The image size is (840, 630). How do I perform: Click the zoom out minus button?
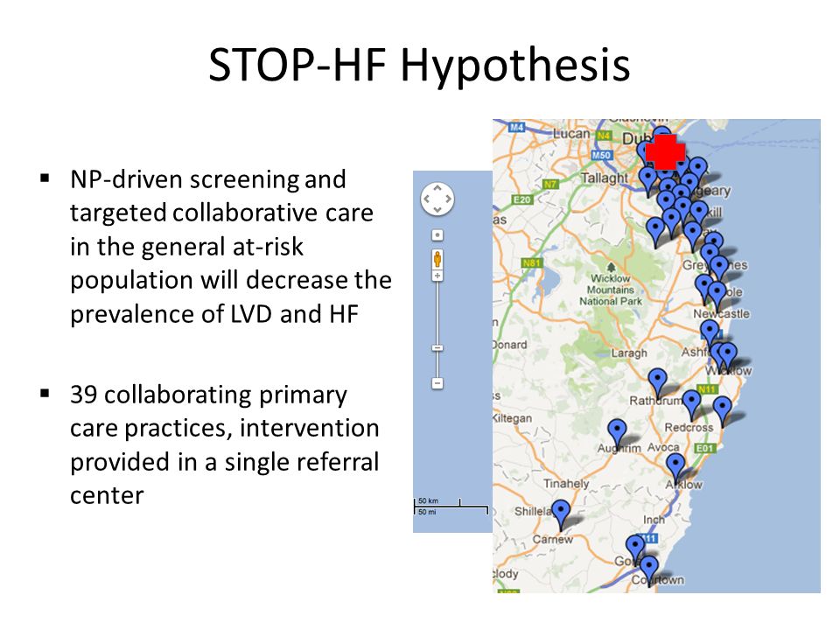(437, 383)
